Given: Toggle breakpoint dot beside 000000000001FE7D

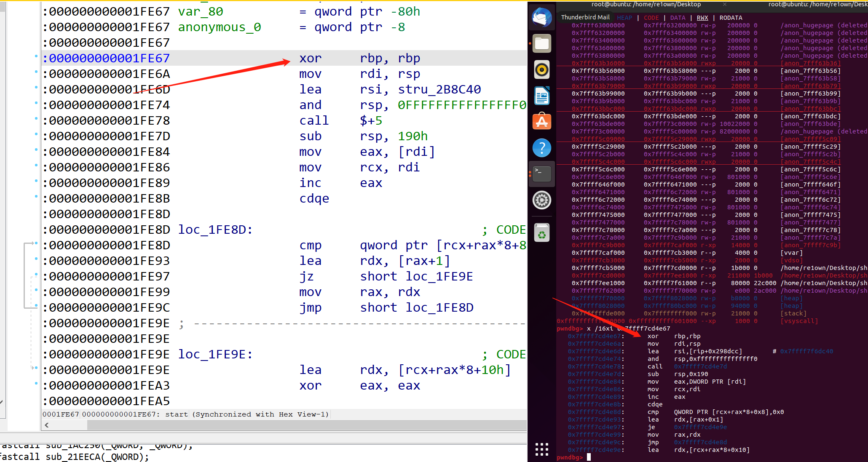Looking at the screenshot, I should click(x=36, y=134).
